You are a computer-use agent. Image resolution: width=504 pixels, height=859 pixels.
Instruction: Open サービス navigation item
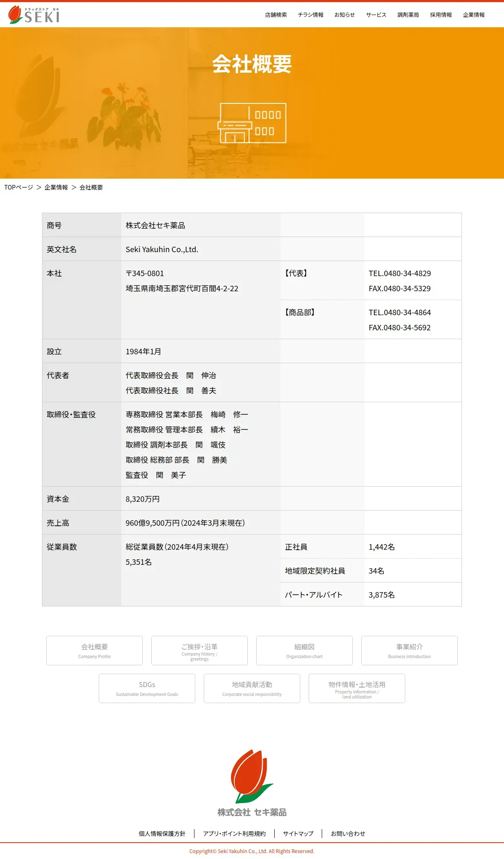(376, 15)
